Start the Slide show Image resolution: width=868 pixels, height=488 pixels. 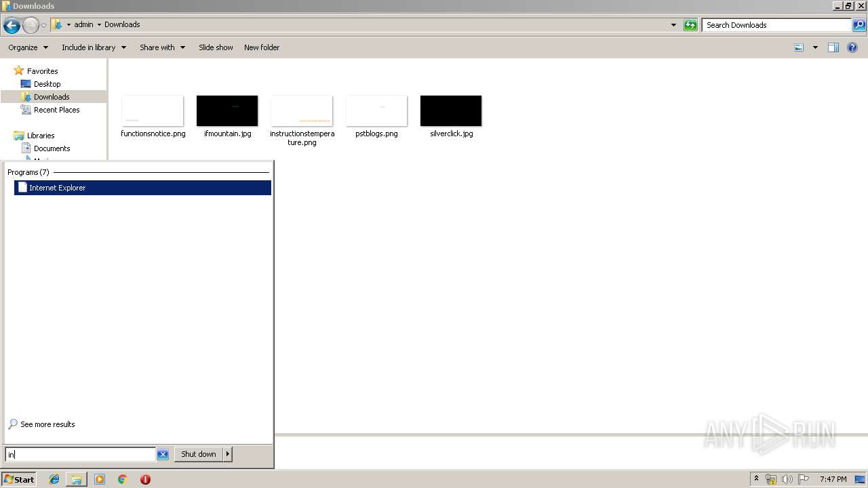pyautogui.click(x=216, y=47)
